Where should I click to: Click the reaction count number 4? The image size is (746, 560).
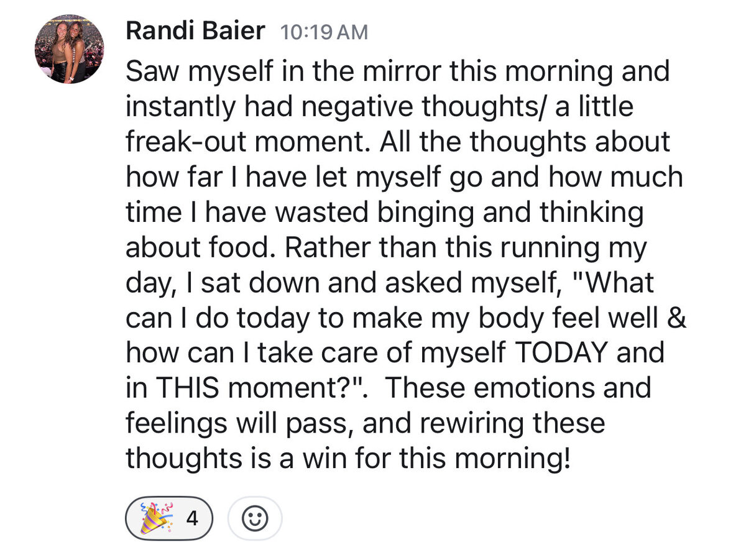[192, 518]
